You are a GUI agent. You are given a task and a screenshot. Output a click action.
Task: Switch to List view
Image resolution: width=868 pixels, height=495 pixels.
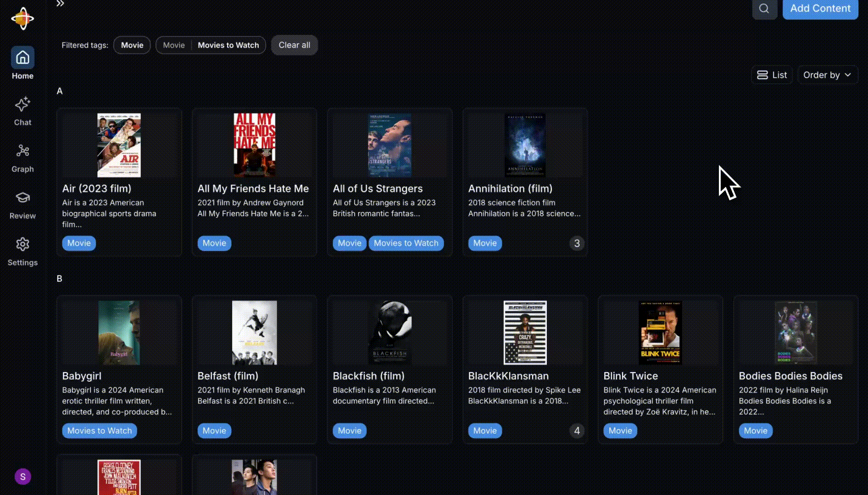pos(772,75)
